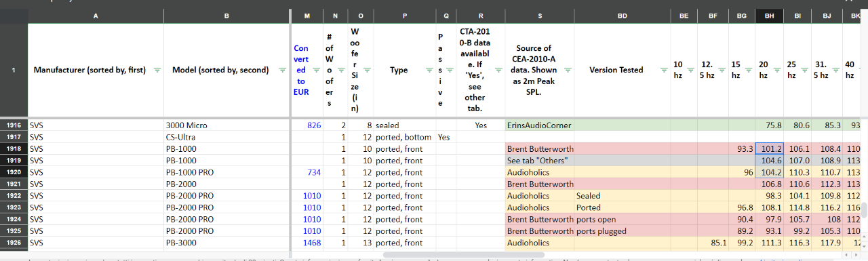868x261 pixels.
Task: Open the 20 hz column filter
Action: 776,70
